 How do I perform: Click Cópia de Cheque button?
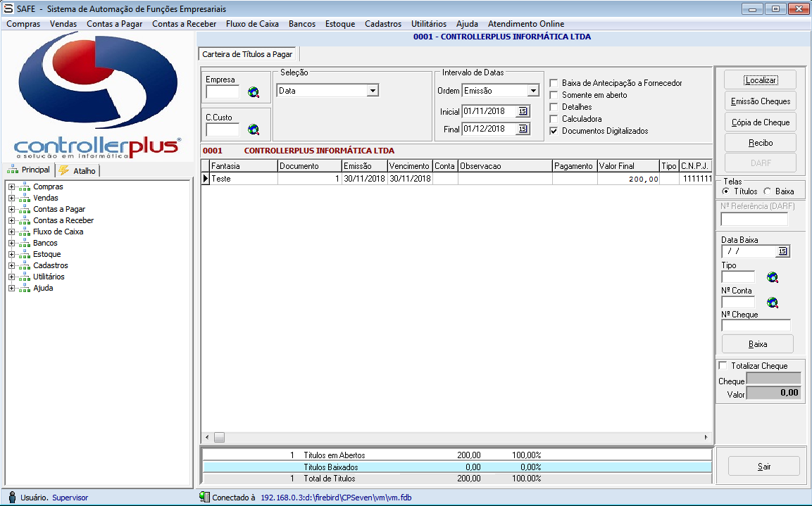point(760,122)
